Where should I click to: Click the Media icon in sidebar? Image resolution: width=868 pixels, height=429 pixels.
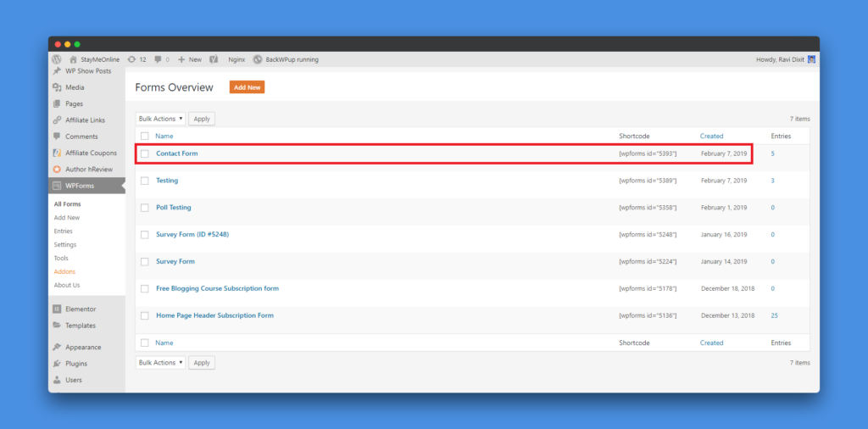tap(57, 87)
